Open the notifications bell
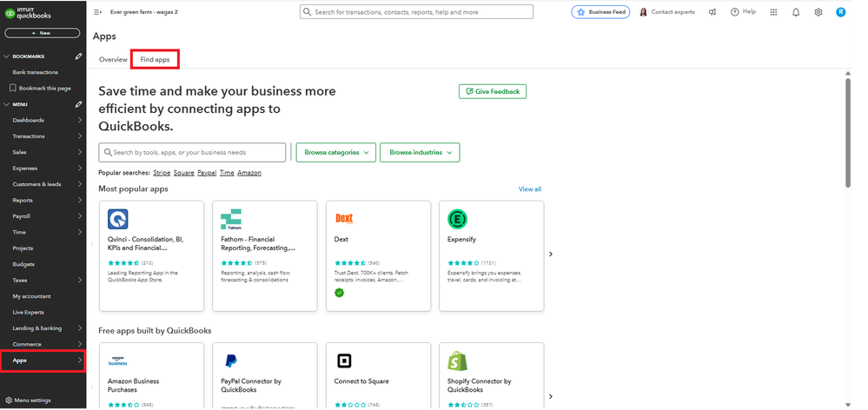 [796, 12]
